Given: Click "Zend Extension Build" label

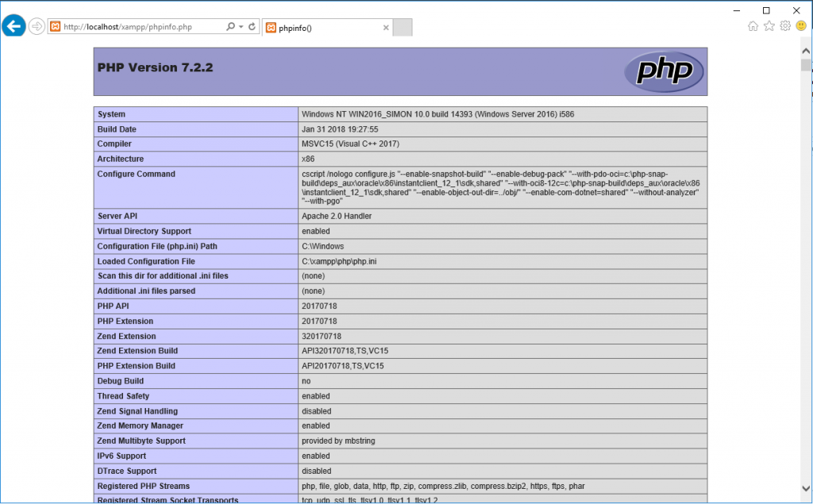Looking at the screenshot, I should tap(137, 351).
